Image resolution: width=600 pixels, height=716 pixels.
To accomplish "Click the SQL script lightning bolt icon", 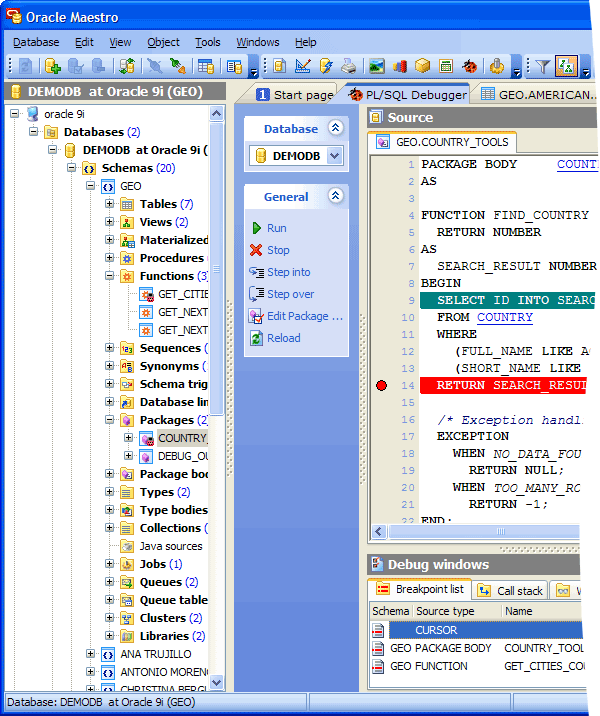I will click(x=326, y=67).
